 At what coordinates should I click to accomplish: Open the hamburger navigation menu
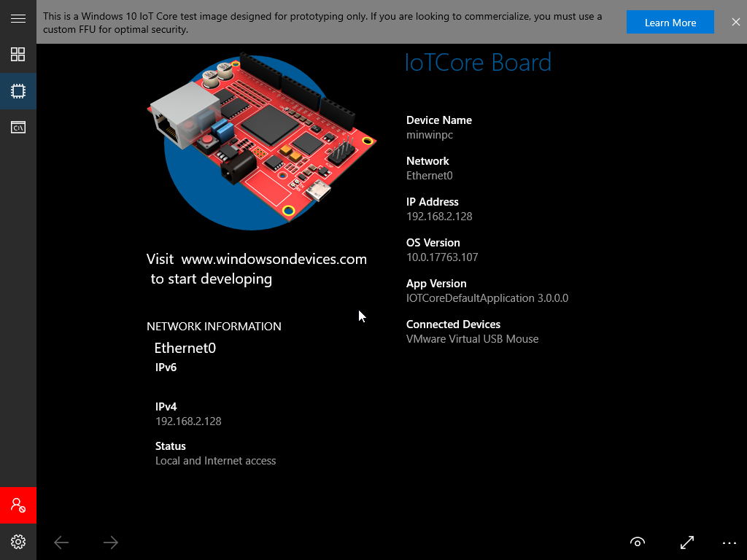pyautogui.click(x=18, y=18)
